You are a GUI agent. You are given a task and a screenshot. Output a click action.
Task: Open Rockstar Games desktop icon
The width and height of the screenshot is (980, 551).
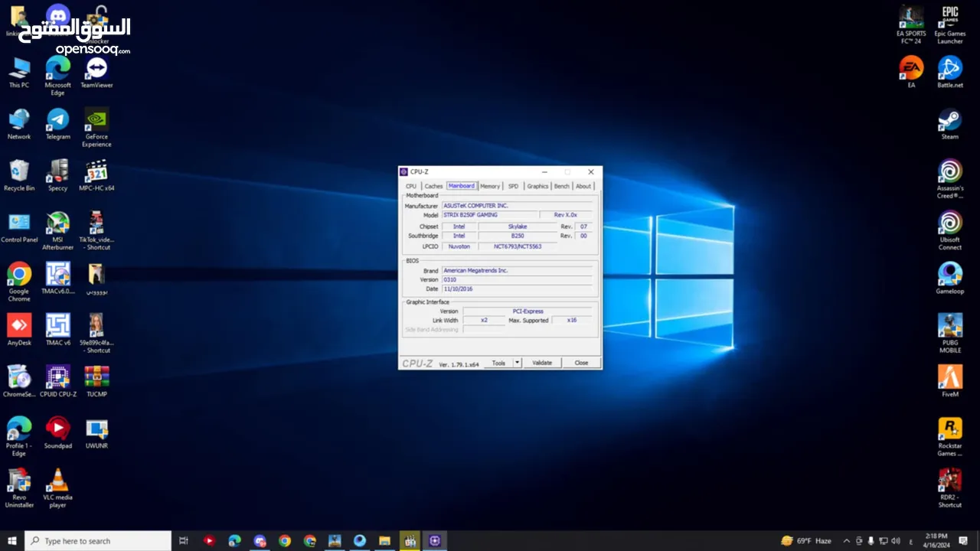click(x=950, y=437)
